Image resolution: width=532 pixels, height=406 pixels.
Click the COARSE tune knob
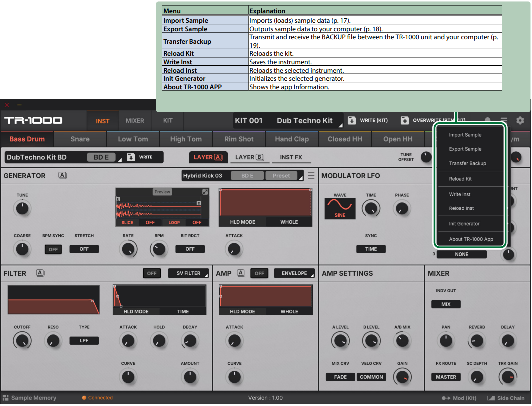click(x=22, y=249)
